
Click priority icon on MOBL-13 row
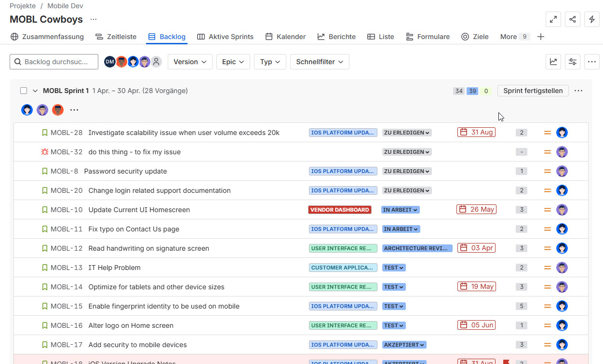point(548,268)
